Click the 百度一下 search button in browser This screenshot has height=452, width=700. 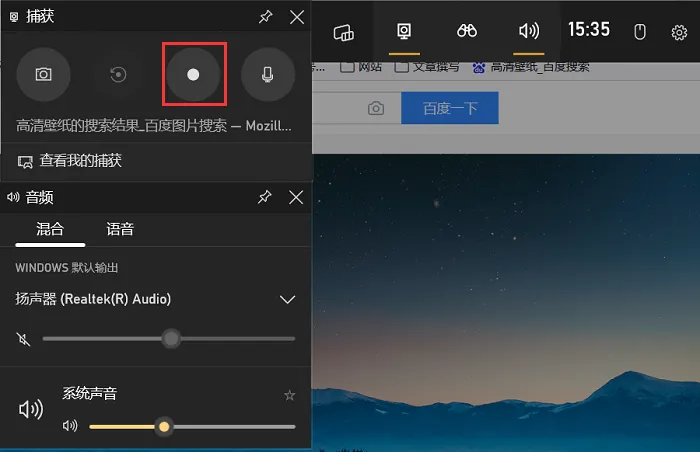[x=450, y=108]
